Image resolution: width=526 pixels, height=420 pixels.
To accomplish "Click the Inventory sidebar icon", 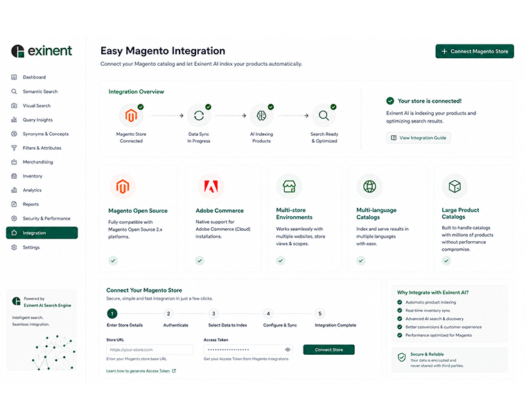I will coord(14,176).
